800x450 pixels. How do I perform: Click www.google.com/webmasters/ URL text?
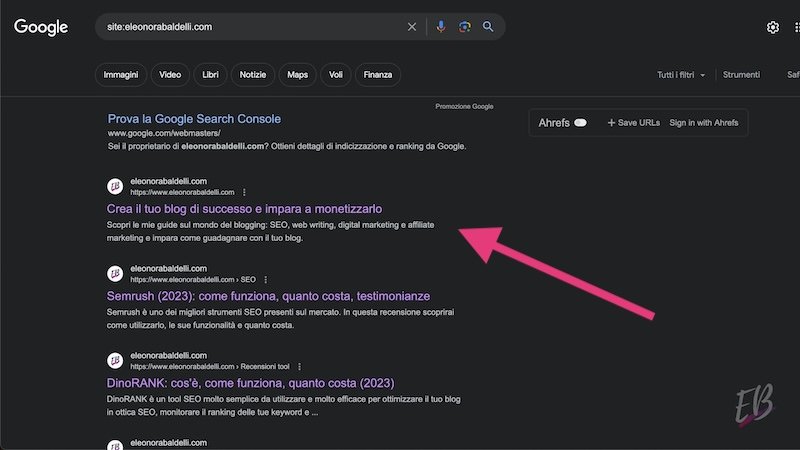tap(164, 133)
